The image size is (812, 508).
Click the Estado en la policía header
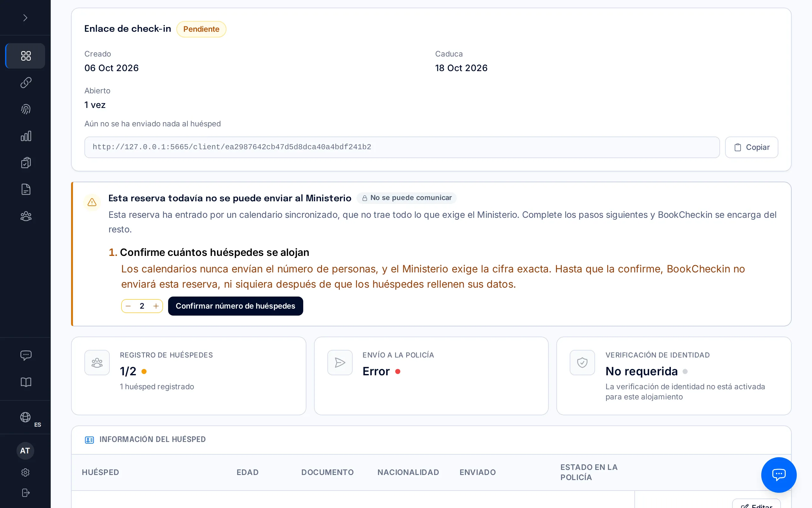pos(589,472)
